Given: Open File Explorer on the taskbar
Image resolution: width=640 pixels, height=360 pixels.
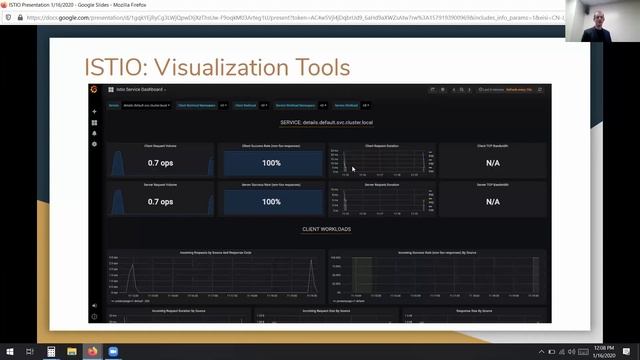Looking at the screenshot, I should point(72,351).
